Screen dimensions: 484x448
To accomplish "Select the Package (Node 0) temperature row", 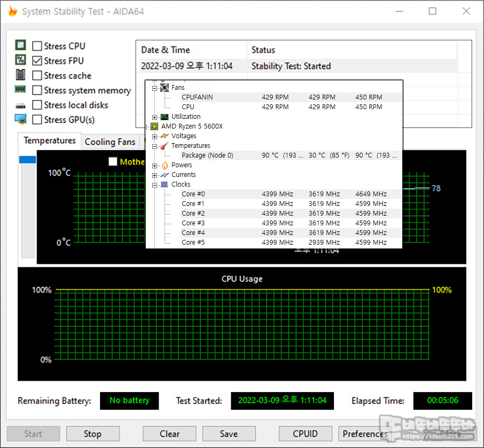I will coord(291,155).
